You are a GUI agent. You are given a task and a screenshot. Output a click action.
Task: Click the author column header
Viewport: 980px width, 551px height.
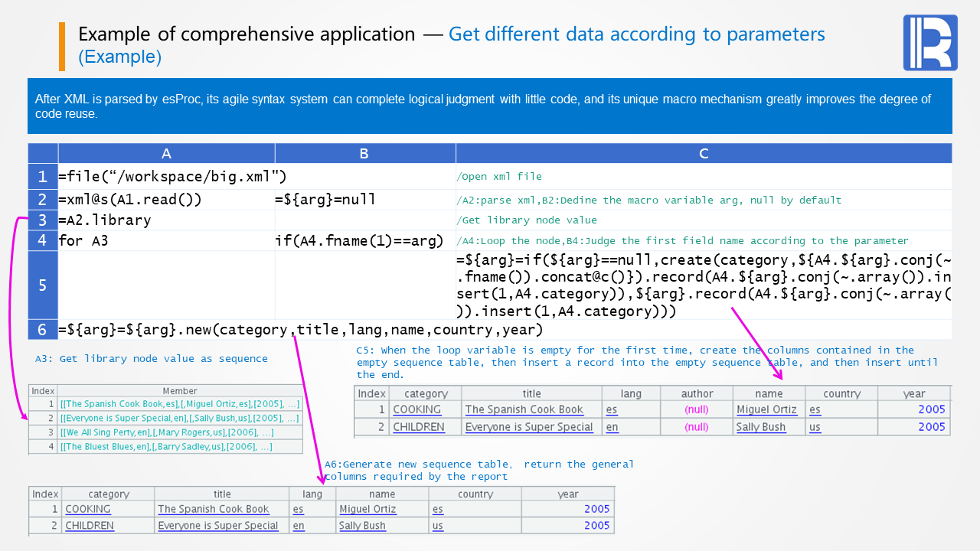pos(697,393)
